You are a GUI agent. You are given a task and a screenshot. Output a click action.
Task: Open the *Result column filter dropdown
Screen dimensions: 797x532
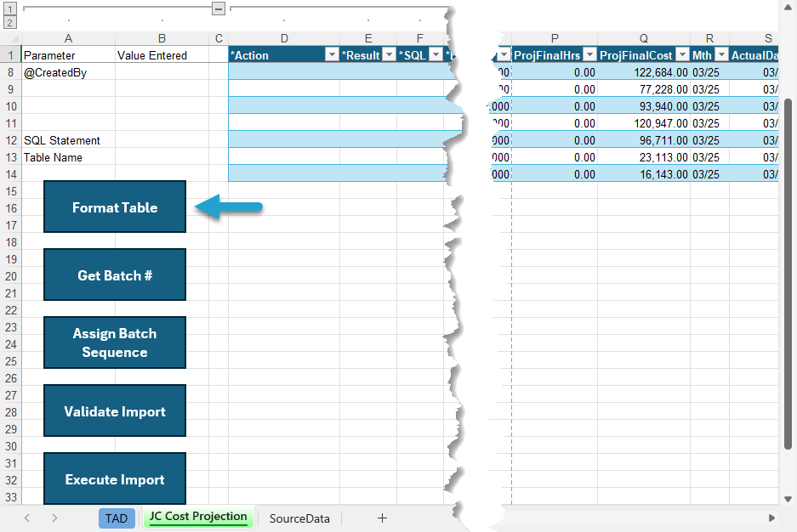[389, 55]
